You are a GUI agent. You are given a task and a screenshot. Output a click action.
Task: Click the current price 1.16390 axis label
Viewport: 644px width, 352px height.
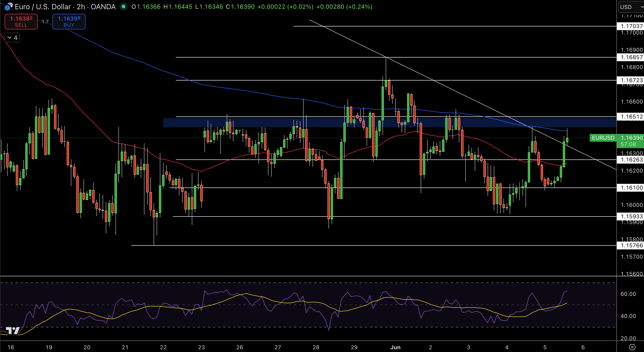click(630, 138)
